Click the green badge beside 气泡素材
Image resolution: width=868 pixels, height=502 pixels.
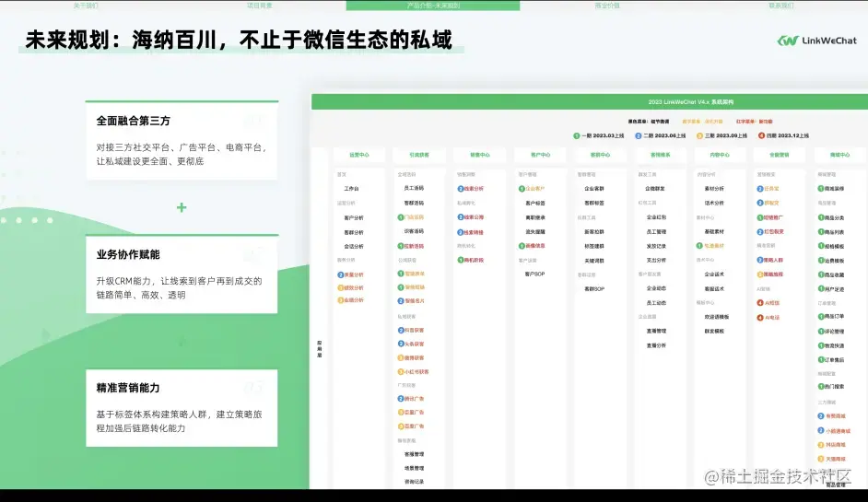[699, 246]
